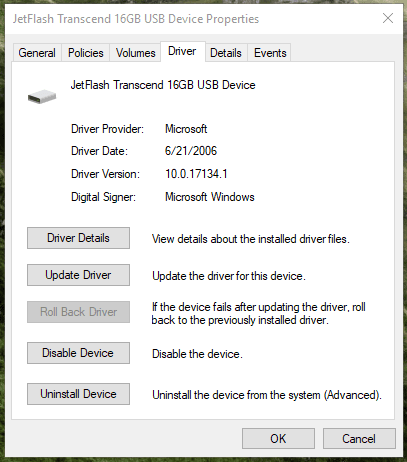Click the Driver Provider value Microsoft
407x462 pixels.
click(186, 129)
